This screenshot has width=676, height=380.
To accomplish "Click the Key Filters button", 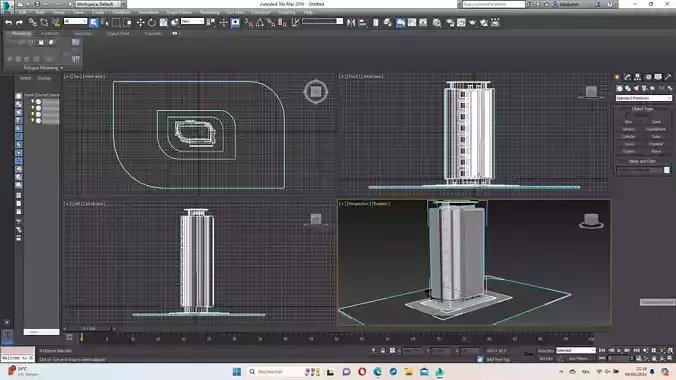I will pos(578,358).
